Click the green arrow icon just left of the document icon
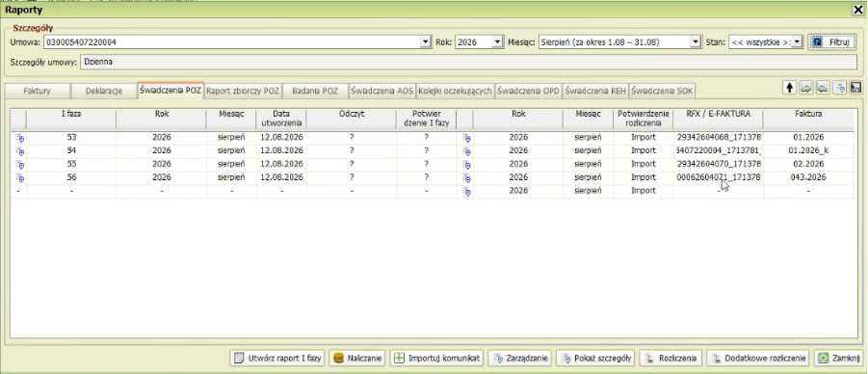This screenshot has width=868, height=374. (x=823, y=88)
